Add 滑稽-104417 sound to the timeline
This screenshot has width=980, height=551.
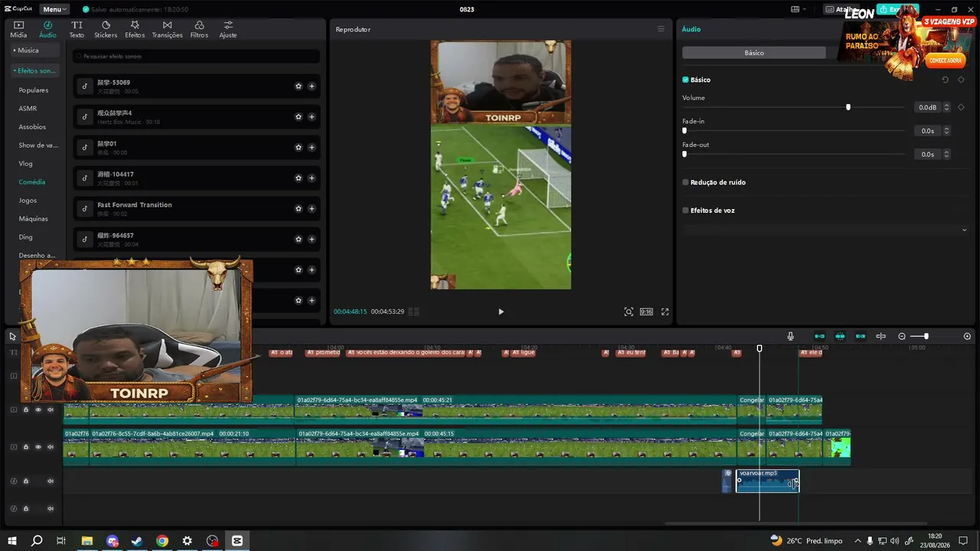[312, 178]
